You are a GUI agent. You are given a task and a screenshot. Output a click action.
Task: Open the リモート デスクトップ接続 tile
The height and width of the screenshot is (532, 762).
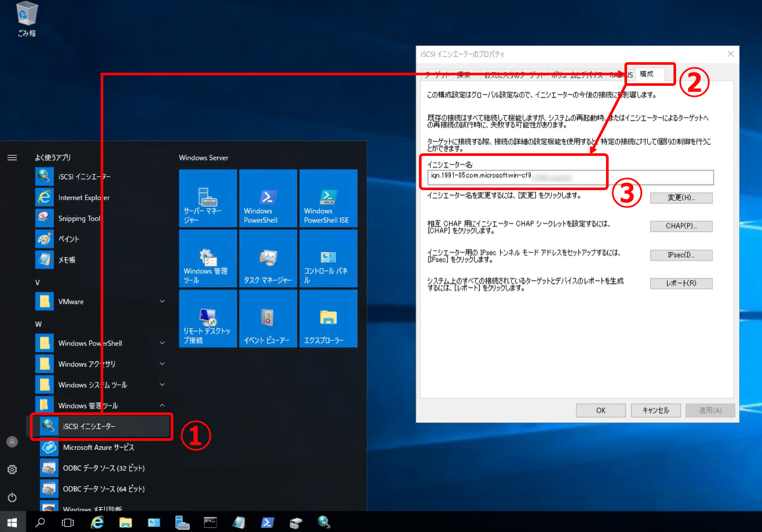tap(208, 318)
